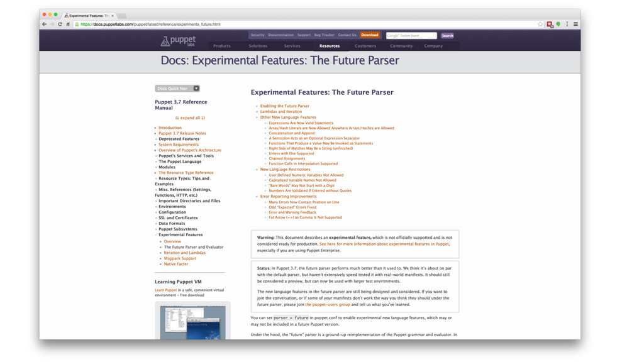Open the Support link in top bar
The height and width of the screenshot is (362, 644).
[x=304, y=35]
